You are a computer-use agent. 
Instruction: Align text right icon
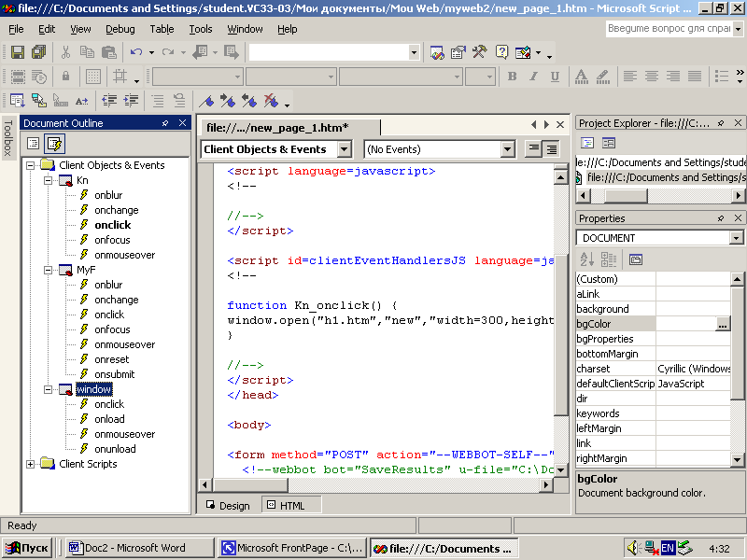[673, 77]
